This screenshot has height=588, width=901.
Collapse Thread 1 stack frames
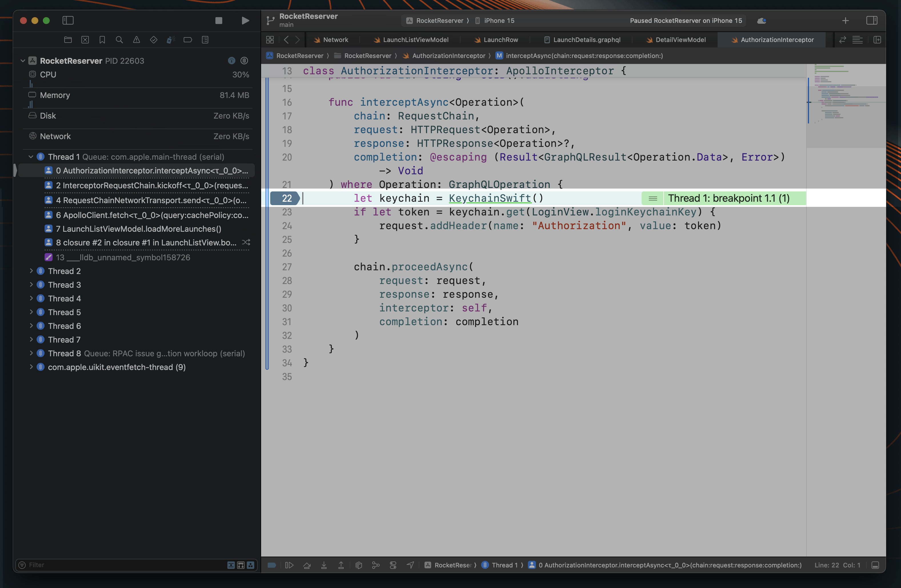[31, 156]
